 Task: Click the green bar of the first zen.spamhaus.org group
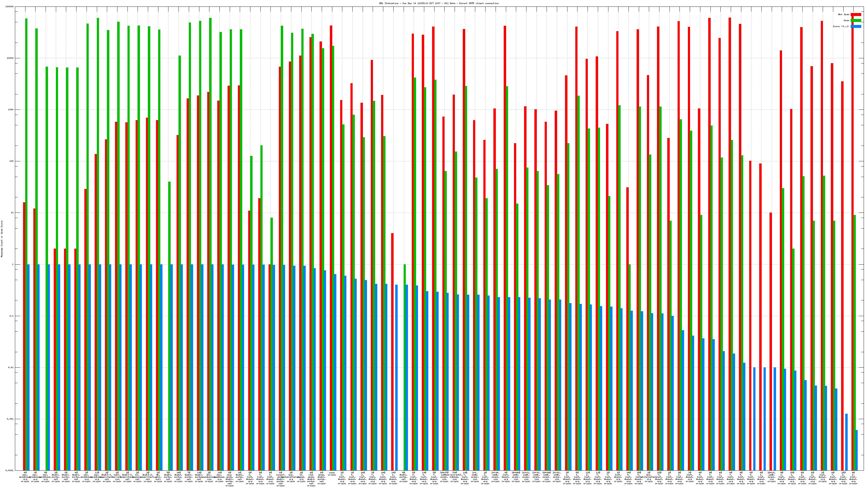[26, 236]
